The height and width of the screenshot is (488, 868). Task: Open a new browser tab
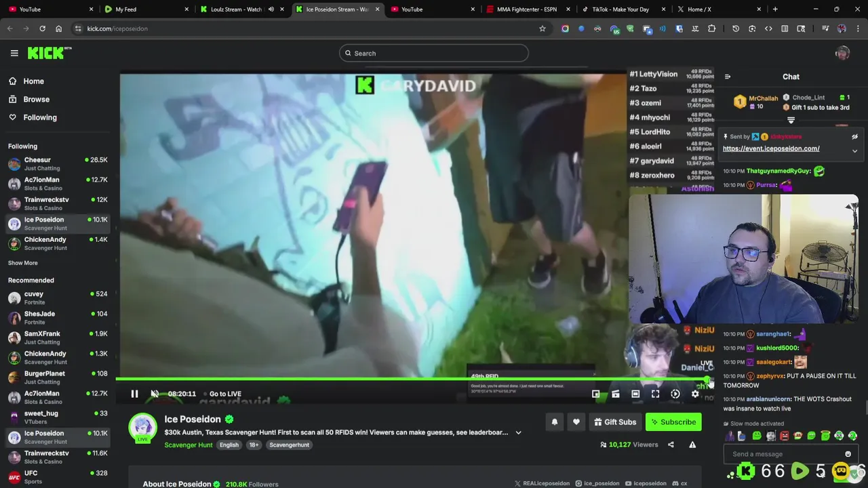click(775, 9)
